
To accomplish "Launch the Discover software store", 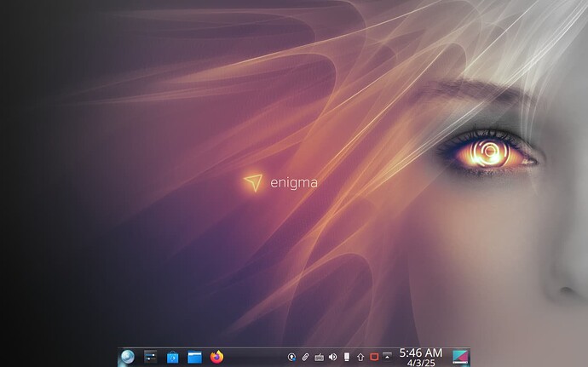I will click(172, 358).
